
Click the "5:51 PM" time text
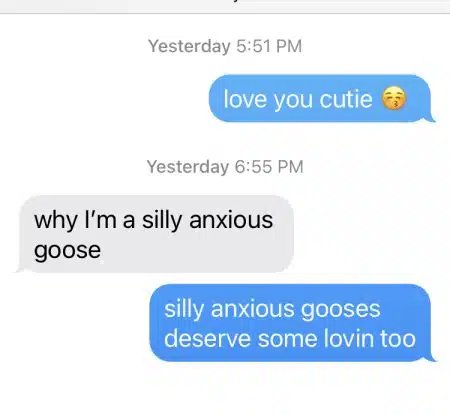coord(269,46)
